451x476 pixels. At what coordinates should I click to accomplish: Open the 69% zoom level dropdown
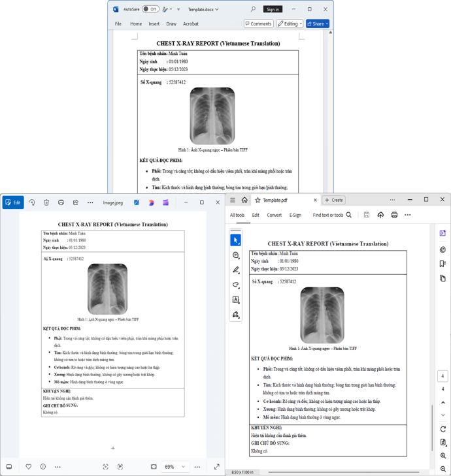(175, 467)
